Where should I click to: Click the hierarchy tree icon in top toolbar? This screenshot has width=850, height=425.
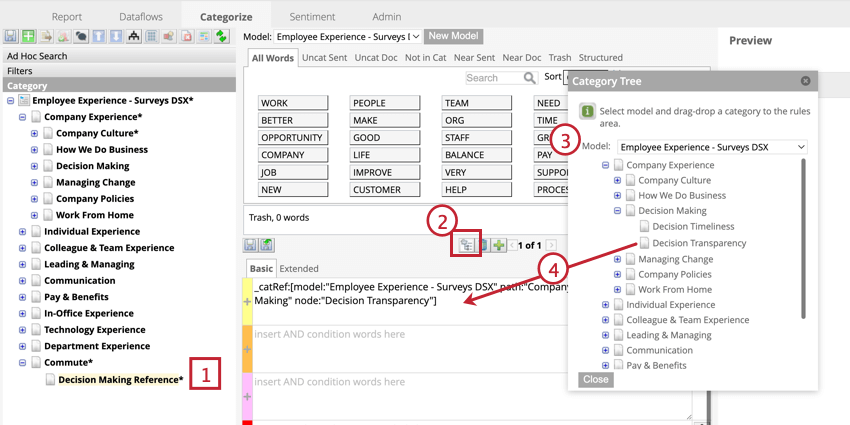click(x=134, y=36)
